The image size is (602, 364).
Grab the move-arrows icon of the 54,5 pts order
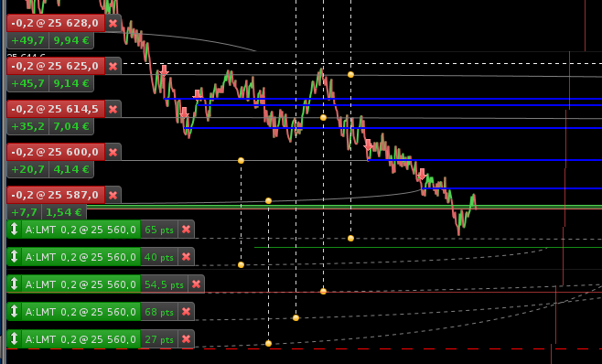point(15,284)
